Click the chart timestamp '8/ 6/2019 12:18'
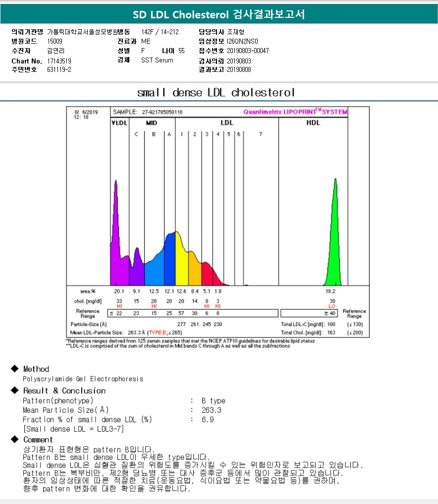The width and height of the screenshot is (438, 504). (x=86, y=114)
